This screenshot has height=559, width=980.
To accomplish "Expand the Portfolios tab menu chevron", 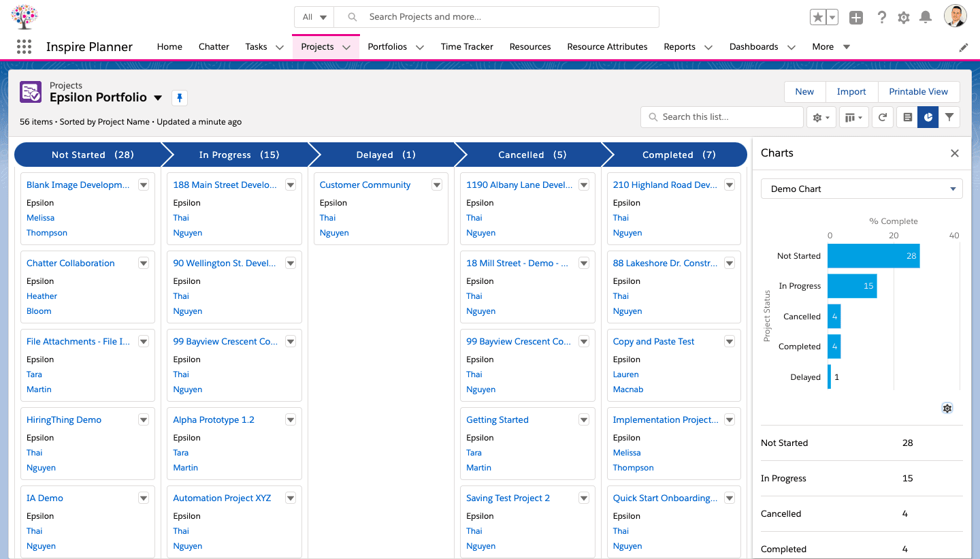I will click(x=420, y=47).
